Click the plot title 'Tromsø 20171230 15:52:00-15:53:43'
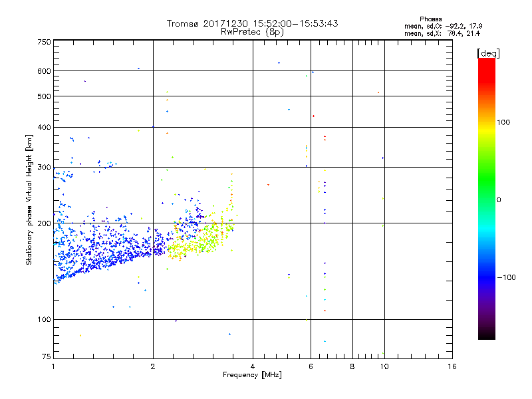This screenshot has width=532, height=399. pyautogui.click(x=252, y=23)
